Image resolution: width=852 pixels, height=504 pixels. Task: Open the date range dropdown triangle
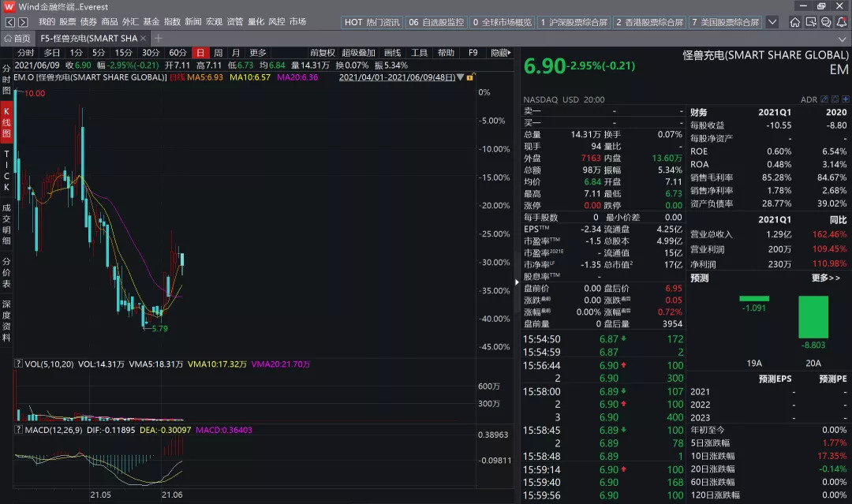[460, 77]
